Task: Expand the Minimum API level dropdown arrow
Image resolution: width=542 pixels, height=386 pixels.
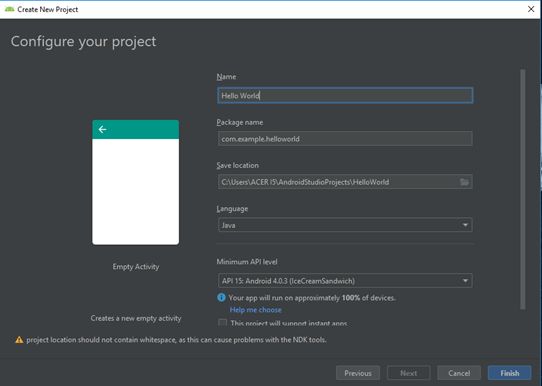Action: 465,281
